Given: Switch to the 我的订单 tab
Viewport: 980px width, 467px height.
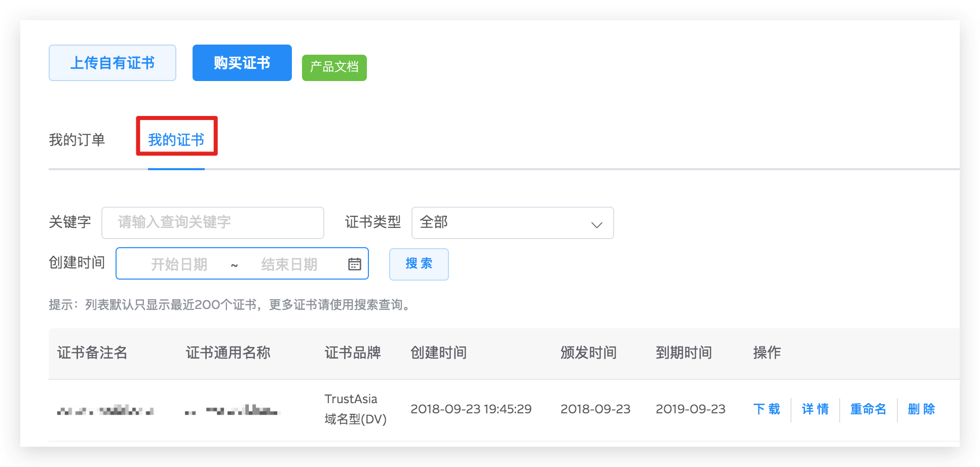Looking at the screenshot, I should tap(77, 140).
